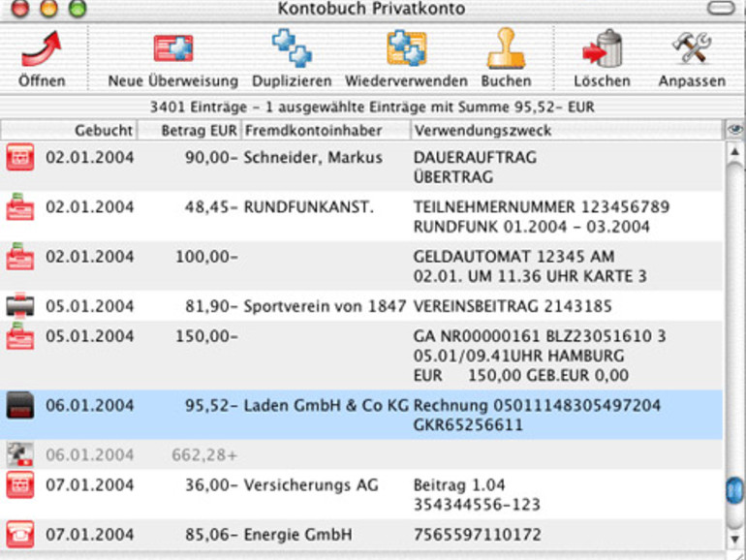Toggle column visibility with the eye icon
This screenshot has width=746, height=560.
734,130
